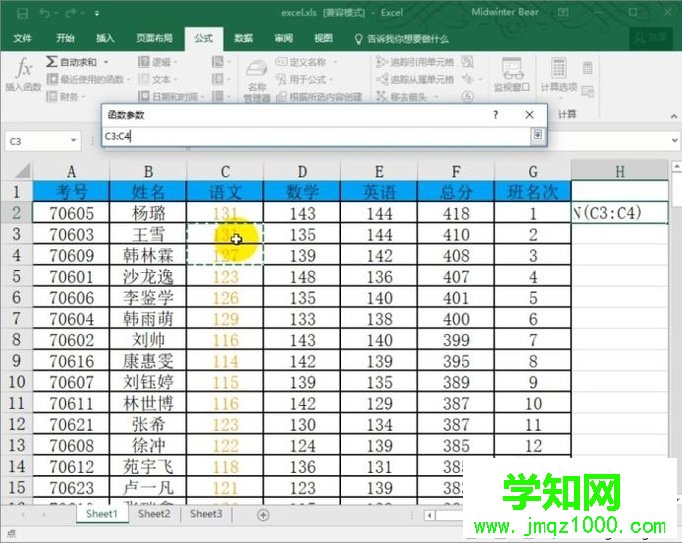Click the Save icon in title bar

pyautogui.click(x=23, y=13)
